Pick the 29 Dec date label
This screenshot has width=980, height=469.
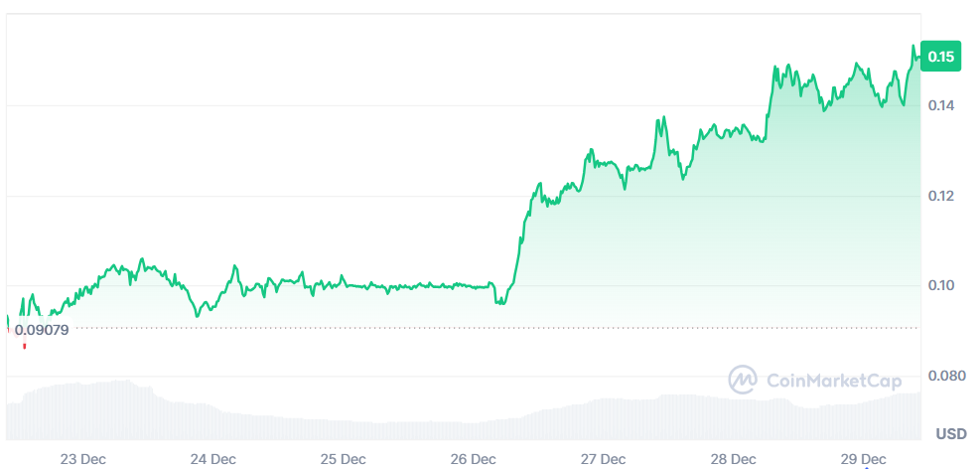coord(863,459)
